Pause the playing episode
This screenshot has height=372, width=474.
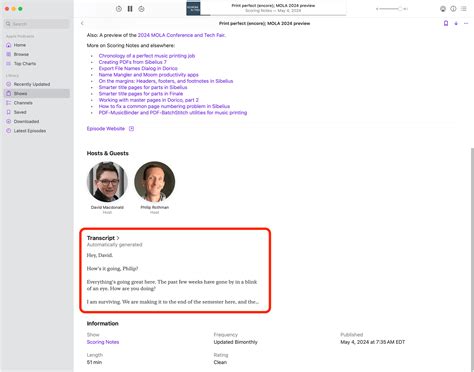click(130, 9)
